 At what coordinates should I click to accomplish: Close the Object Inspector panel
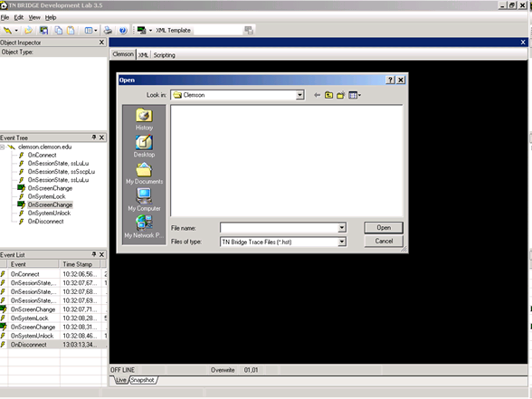[101, 43]
